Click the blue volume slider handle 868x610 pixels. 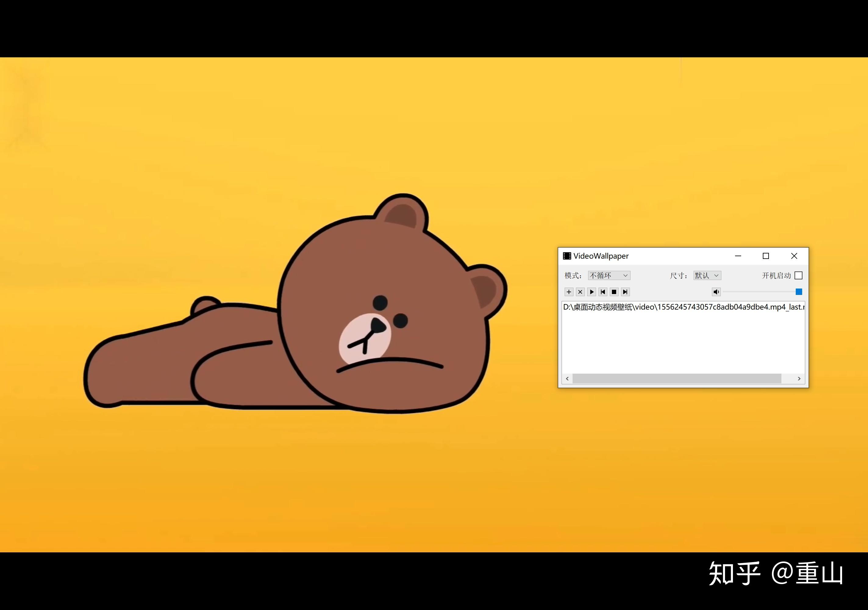[x=799, y=292]
